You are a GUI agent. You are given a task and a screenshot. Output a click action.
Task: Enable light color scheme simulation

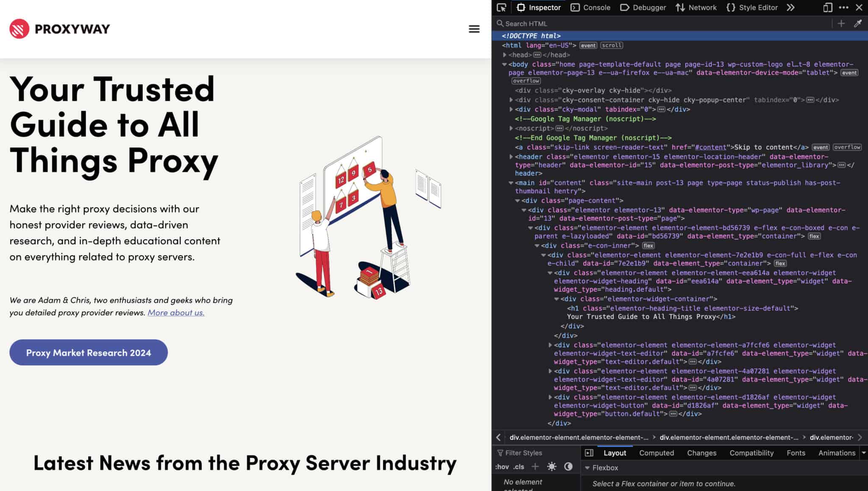click(551, 466)
